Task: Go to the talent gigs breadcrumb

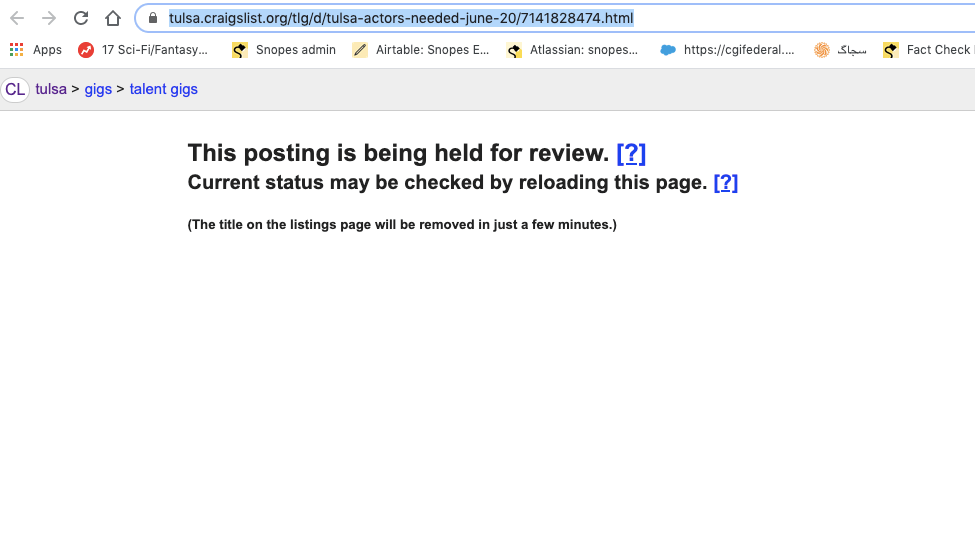Action: 164,89
